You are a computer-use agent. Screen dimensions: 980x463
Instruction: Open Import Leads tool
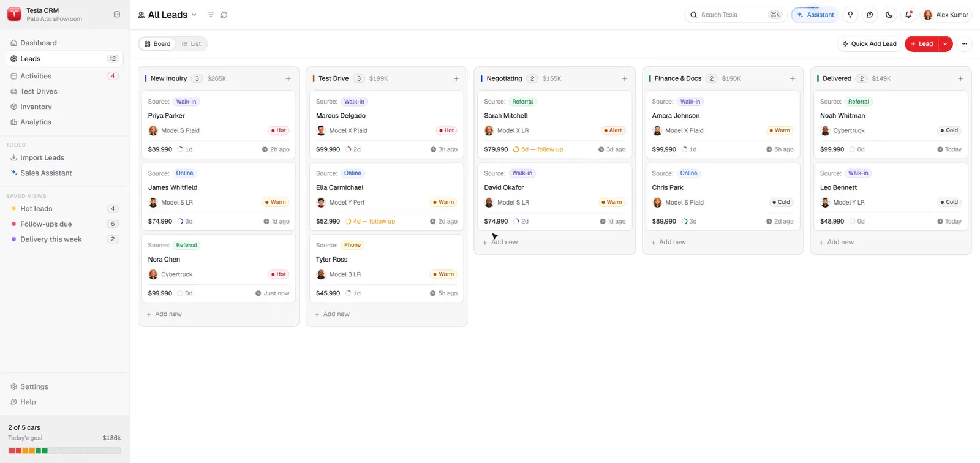click(64, 157)
